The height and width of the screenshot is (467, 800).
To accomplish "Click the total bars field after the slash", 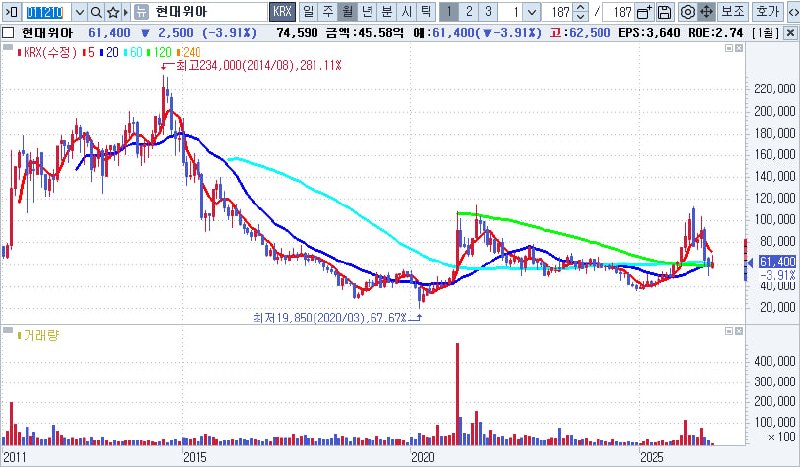I will [x=619, y=12].
